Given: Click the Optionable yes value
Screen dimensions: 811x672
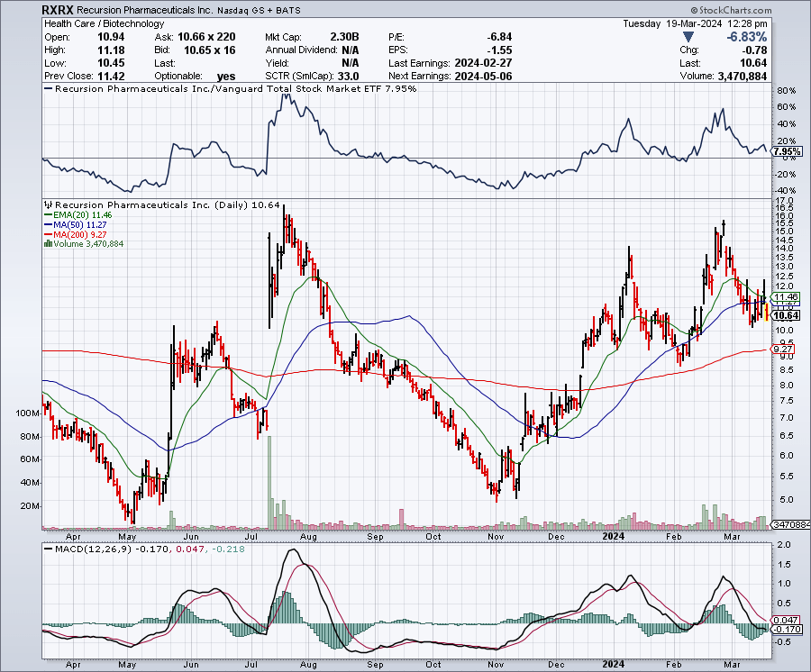Looking at the screenshot, I should pos(226,77).
